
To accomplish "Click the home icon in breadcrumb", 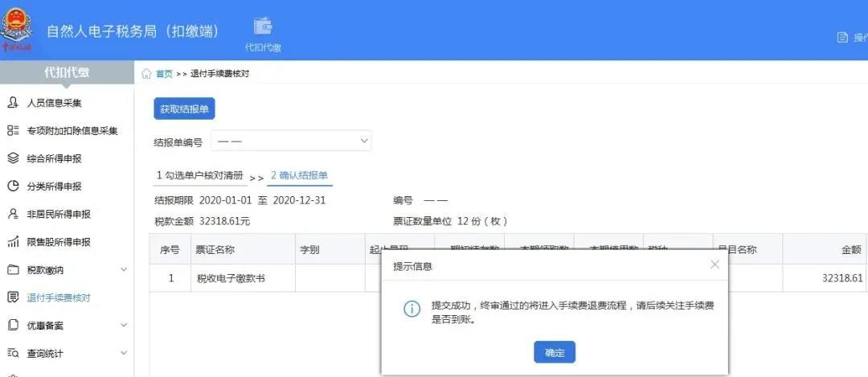I will click(x=147, y=74).
